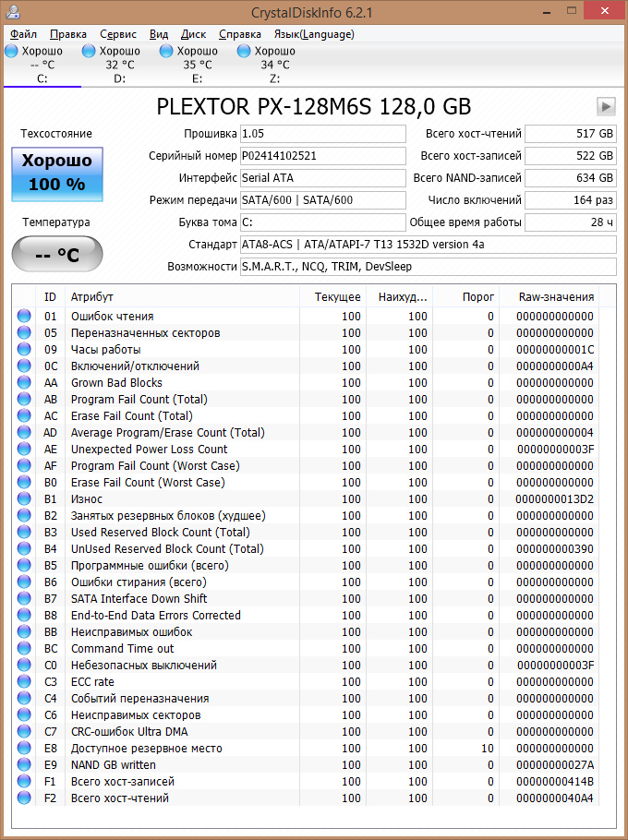The width and height of the screenshot is (628, 840).
Task: Open the Сервис menu
Action: [x=118, y=34]
